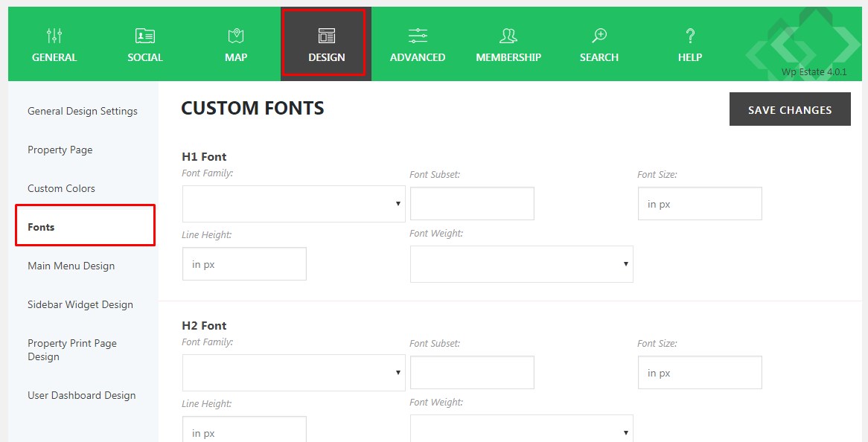Expand the H1 Font Family dropdown
Image resolution: width=868 pixels, height=442 pixels.
pos(293,204)
